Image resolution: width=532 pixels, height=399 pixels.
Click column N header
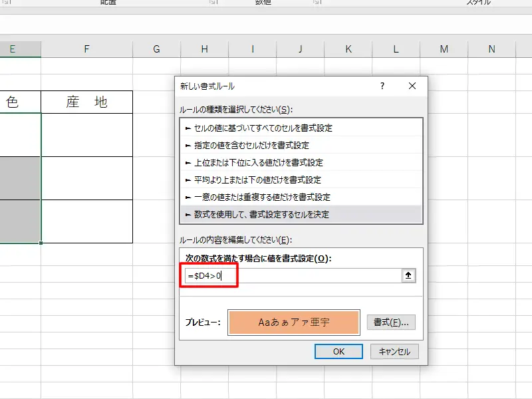click(491, 49)
